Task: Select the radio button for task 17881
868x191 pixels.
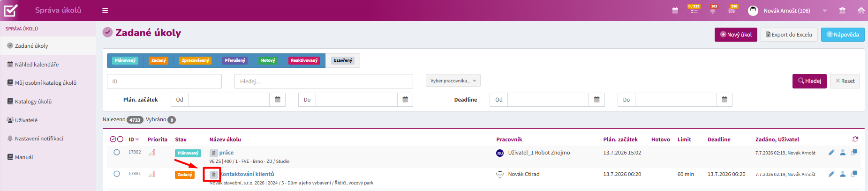Action: [x=117, y=174]
